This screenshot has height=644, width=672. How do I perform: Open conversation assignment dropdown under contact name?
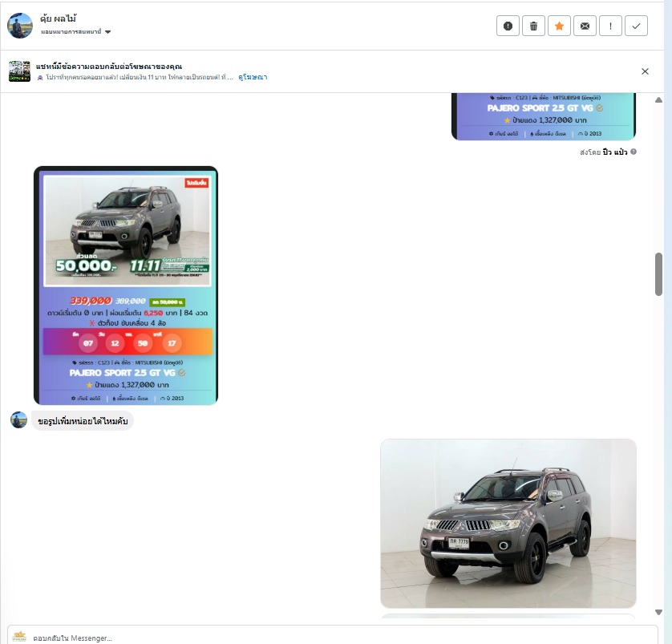76,32
